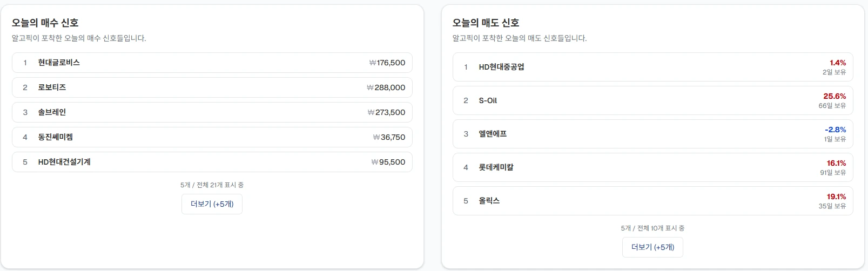The height and width of the screenshot is (271, 868).
Task: Click the ₩95,500 price of HD현대건설기계
Action: (388, 162)
